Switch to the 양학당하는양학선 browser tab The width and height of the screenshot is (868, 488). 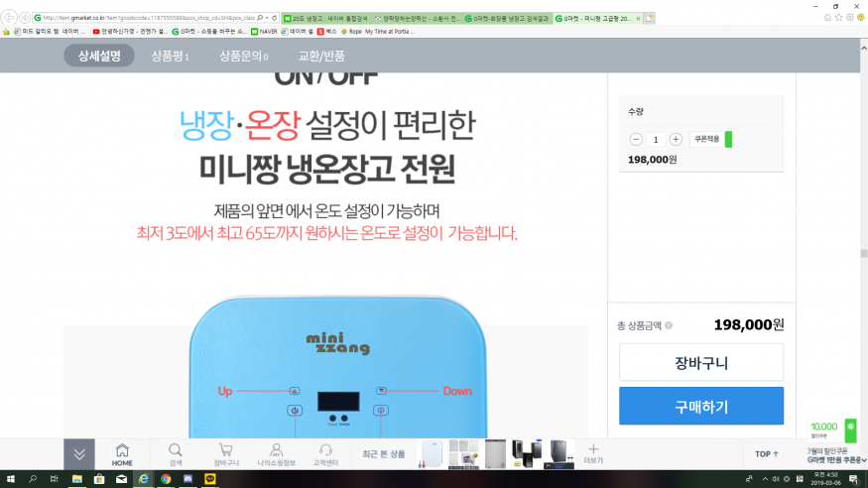[x=418, y=18]
